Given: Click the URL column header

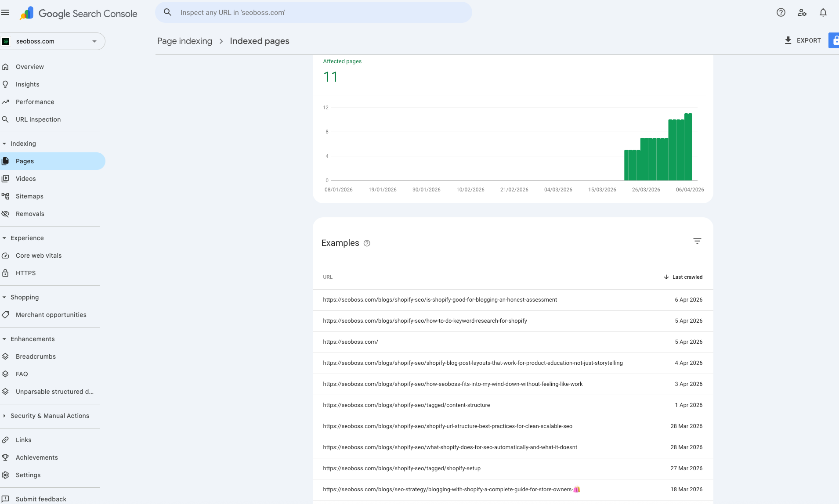Looking at the screenshot, I should coord(328,277).
